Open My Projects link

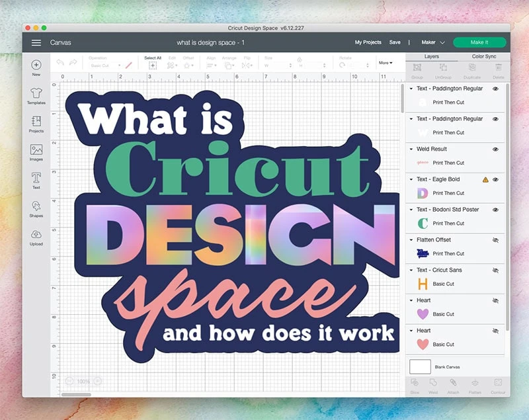(x=368, y=42)
